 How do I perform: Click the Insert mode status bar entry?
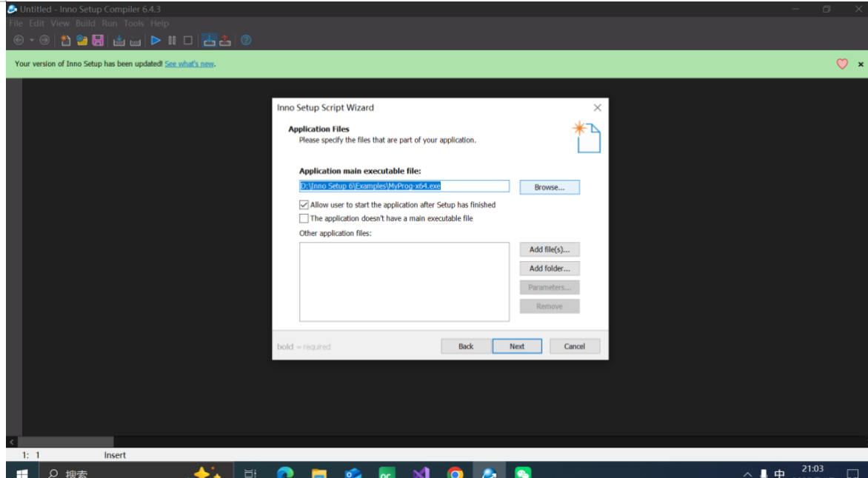[115, 455]
